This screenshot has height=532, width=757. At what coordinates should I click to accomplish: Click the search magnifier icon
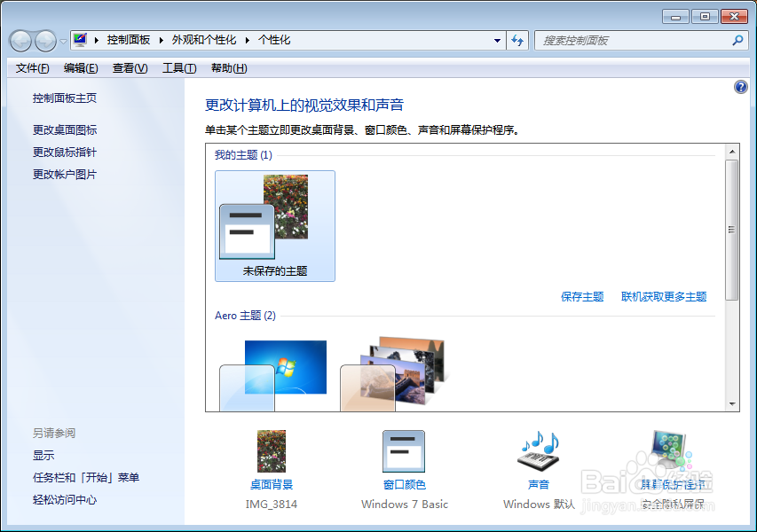click(x=737, y=40)
